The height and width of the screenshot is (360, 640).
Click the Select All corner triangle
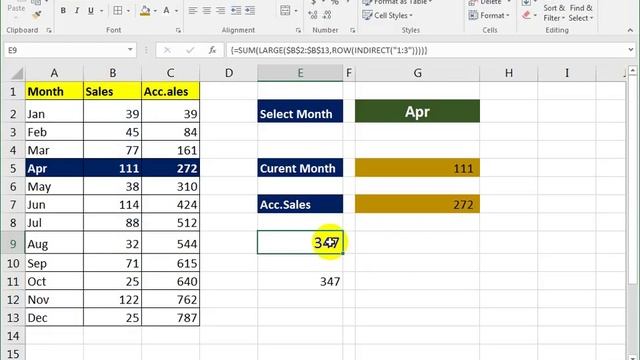coord(17,73)
